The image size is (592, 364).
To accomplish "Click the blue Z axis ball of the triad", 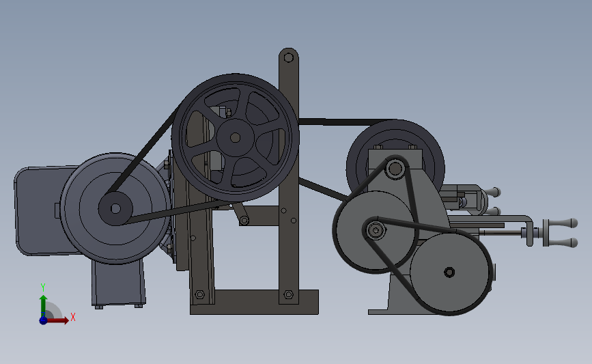I will 44,320.
